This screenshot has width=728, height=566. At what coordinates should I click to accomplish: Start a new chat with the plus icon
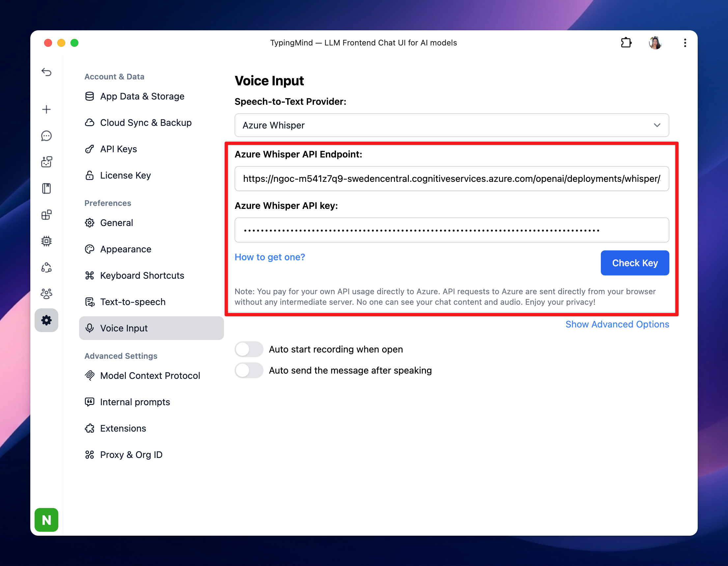coord(46,109)
